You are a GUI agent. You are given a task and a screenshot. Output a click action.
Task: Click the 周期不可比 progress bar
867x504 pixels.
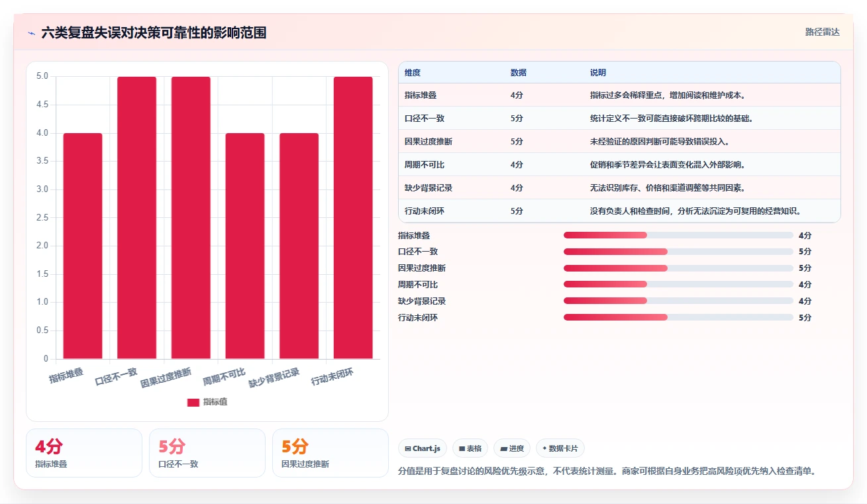(x=678, y=285)
